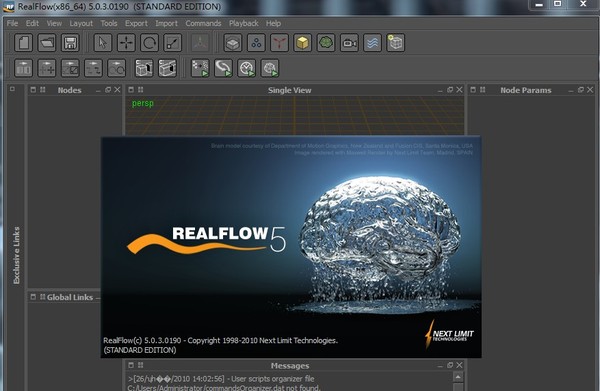Start the simulation clock play icon

point(247,68)
